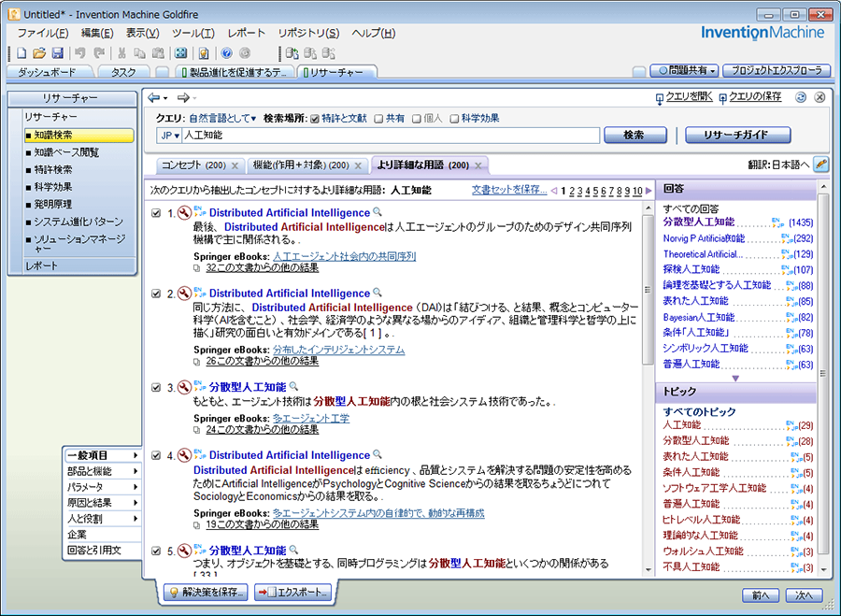
Task: Click the エクスポート button
Action: [x=292, y=592]
